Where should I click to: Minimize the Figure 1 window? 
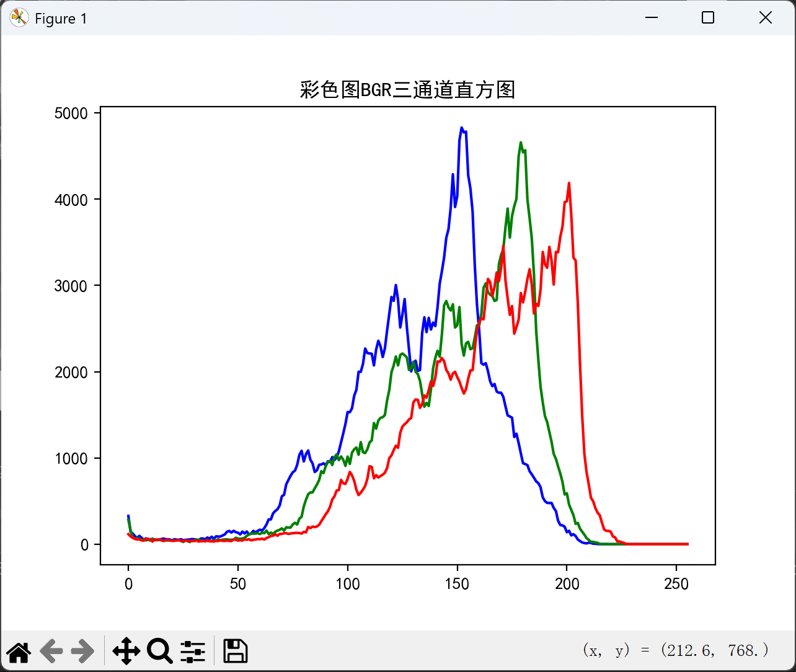pyautogui.click(x=652, y=18)
